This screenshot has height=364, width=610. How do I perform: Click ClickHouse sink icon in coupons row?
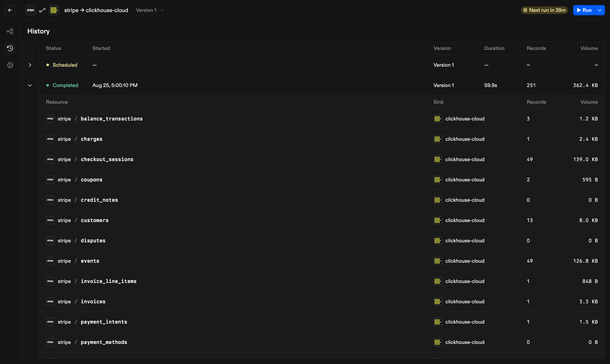(x=438, y=180)
